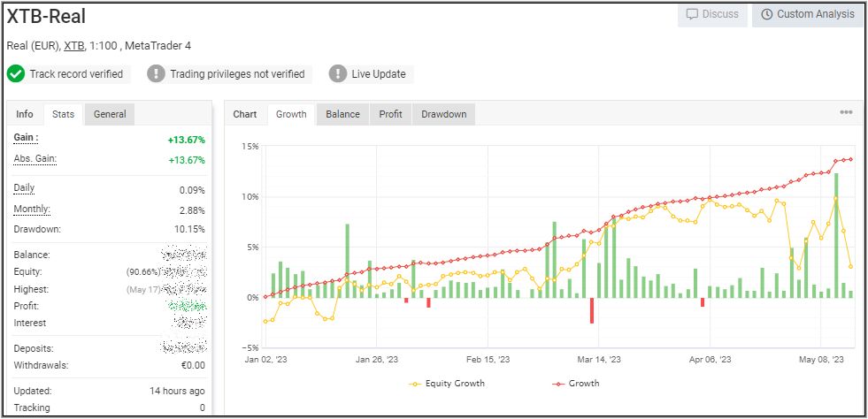
Task: Open the XTB broker link
Action: (73, 45)
